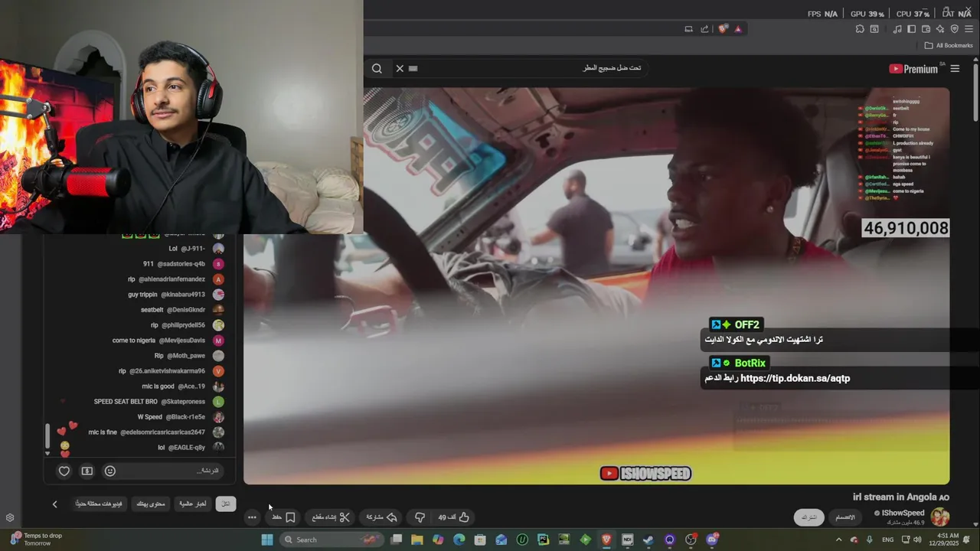Screen dimensions: 980x551
Task: Click the 'irl stream in Angola' video title
Action: (901, 497)
